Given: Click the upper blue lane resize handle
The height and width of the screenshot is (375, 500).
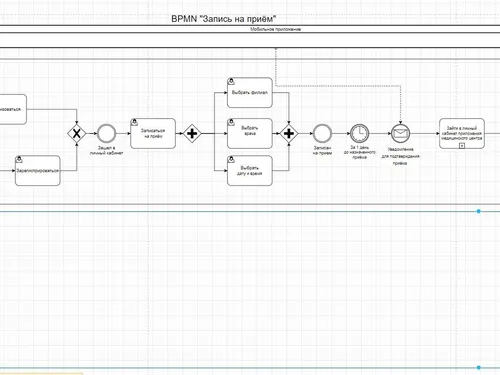Looking at the screenshot, I should coord(479,211).
